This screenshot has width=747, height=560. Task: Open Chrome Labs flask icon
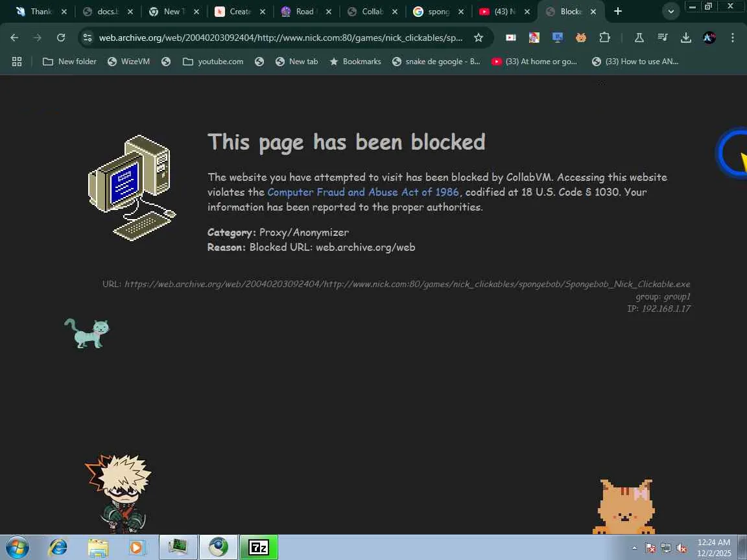[639, 38]
